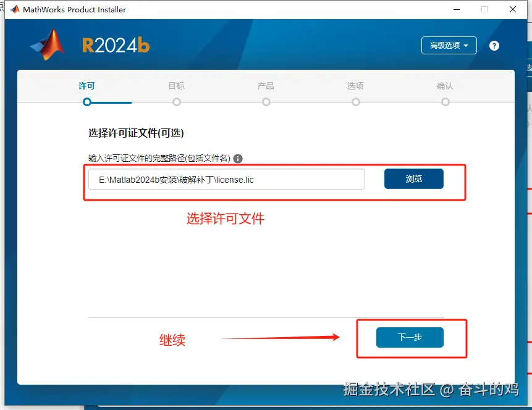This screenshot has width=532, height=410.
Task: Click into the license file path field
Action: [x=227, y=179]
